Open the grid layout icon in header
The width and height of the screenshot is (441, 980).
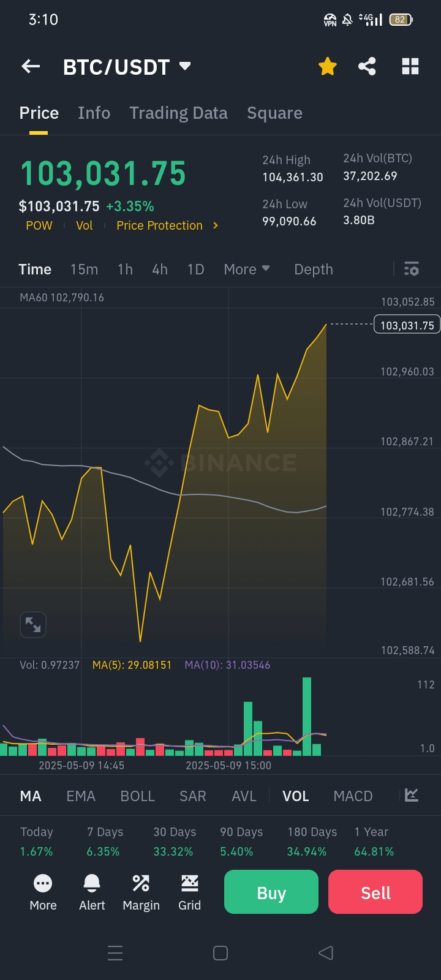click(x=410, y=66)
